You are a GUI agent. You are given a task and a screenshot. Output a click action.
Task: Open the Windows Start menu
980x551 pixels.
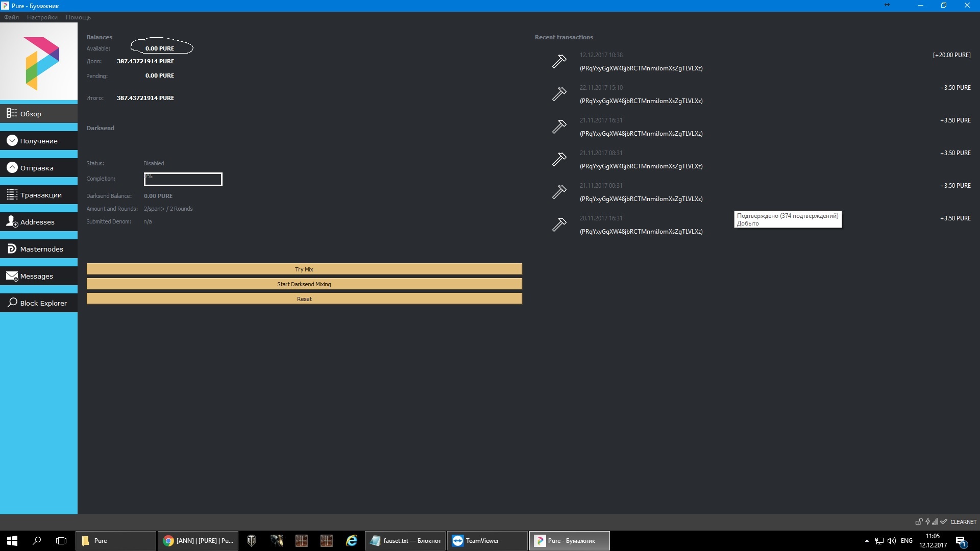12,541
